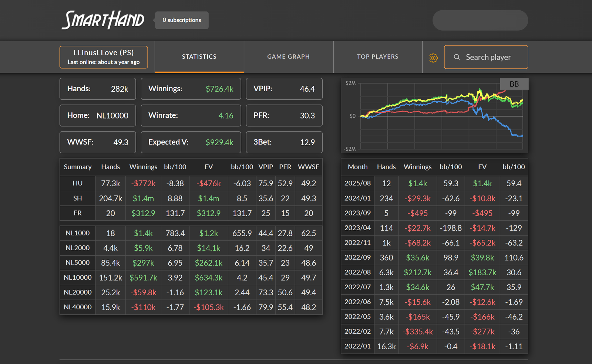
Task: Click the NL5000 stakes row label
Action: click(x=78, y=263)
